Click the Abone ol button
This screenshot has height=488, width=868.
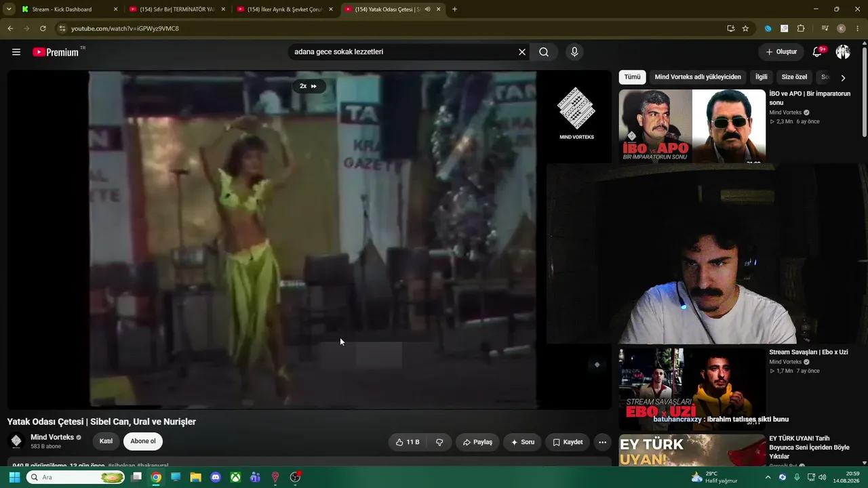(x=143, y=441)
